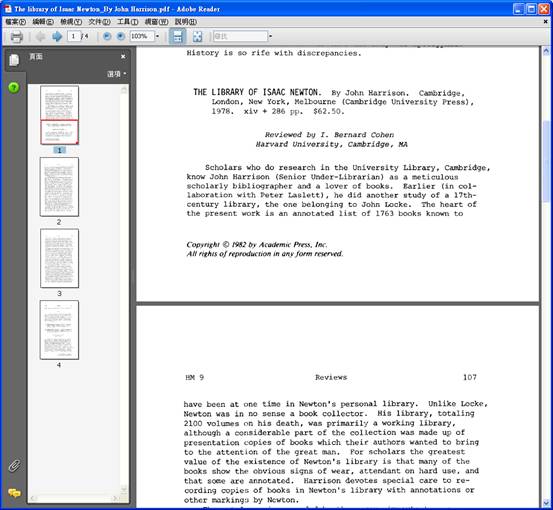Screen dimensions: 553x510
Task: Click thumbnail panel scroll up arrow
Action: pyautogui.click(x=124, y=90)
